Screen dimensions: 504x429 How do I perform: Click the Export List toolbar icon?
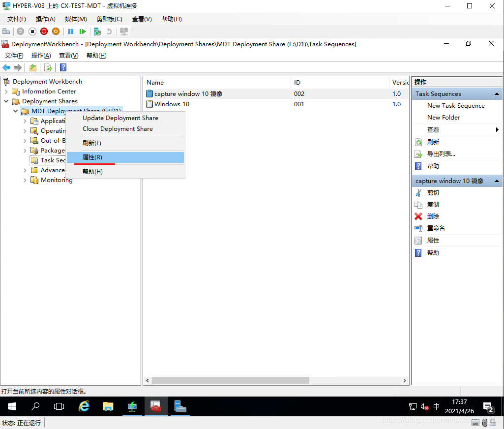[48, 67]
